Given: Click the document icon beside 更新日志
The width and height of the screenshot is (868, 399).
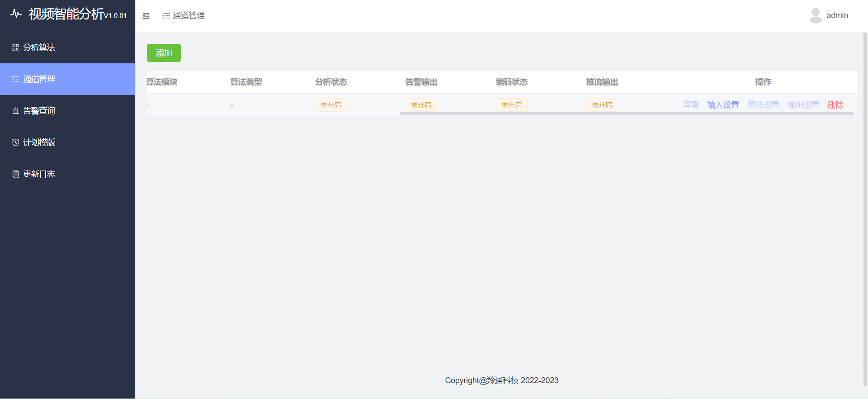Looking at the screenshot, I should coord(15,174).
